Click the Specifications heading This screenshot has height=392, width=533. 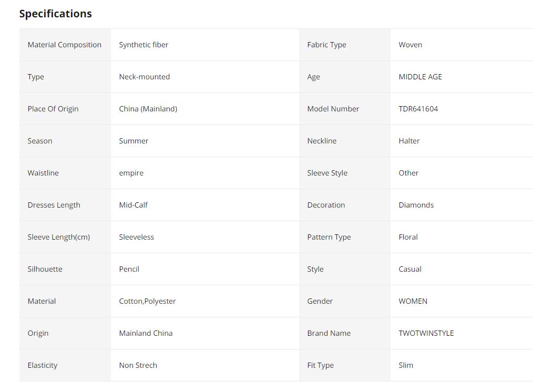[55, 14]
